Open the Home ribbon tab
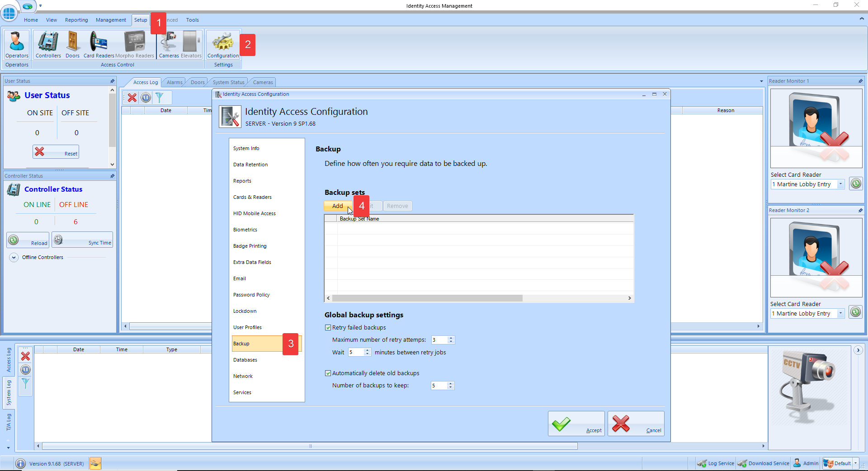Image resolution: width=868 pixels, height=471 pixels. pos(31,20)
